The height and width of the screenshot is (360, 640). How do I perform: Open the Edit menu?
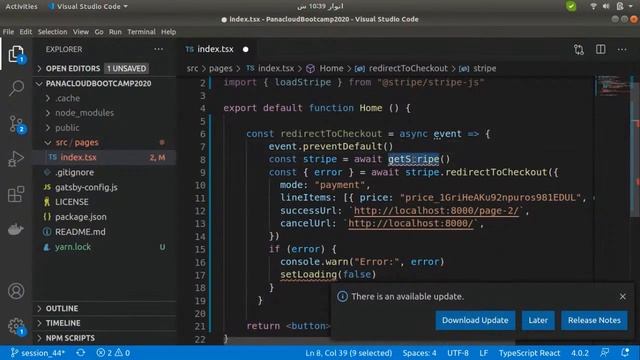(x=25, y=32)
